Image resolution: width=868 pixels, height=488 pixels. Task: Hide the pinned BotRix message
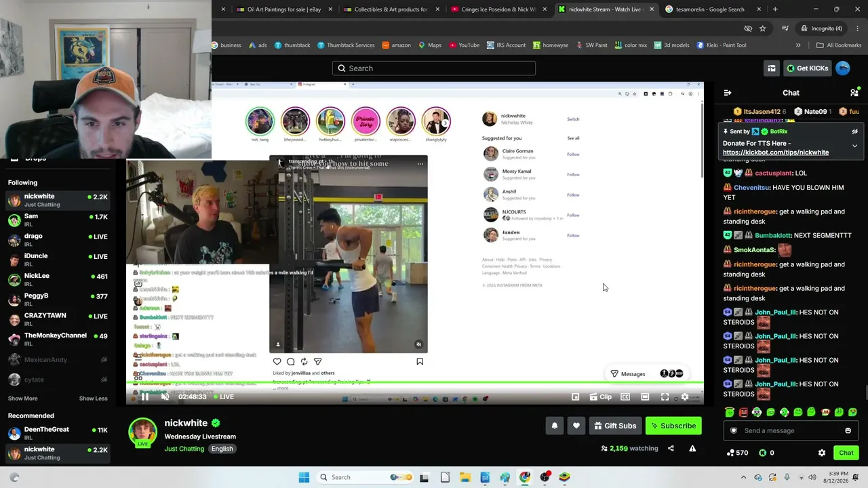[x=854, y=131]
